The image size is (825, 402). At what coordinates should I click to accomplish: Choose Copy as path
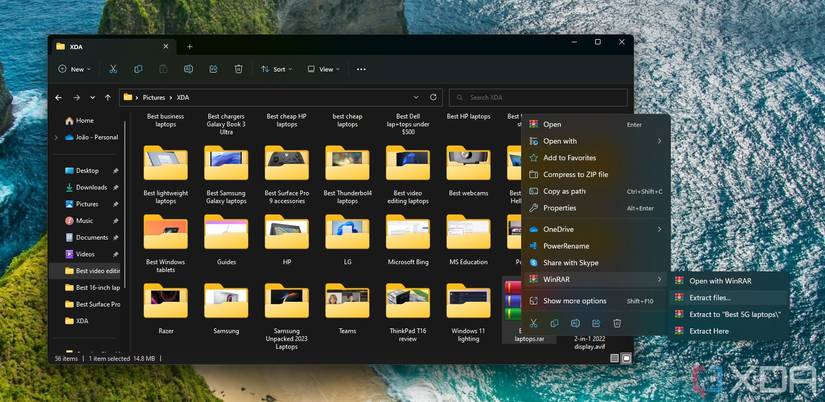[596, 191]
